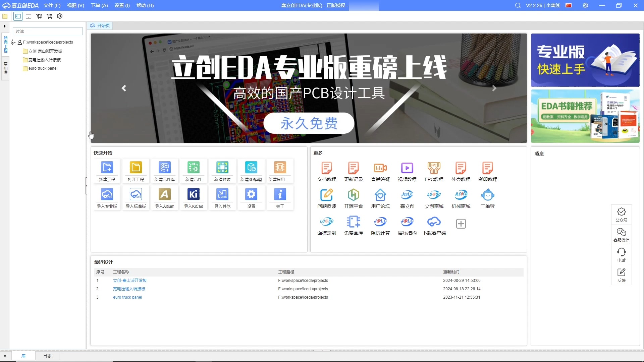Collapse the F:\workspace\lceda\projects tree node
644x362 pixels.
click(x=12, y=42)
